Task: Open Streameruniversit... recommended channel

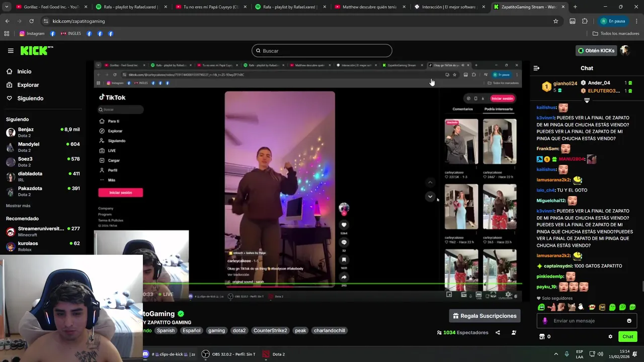Action: [43, 231]
